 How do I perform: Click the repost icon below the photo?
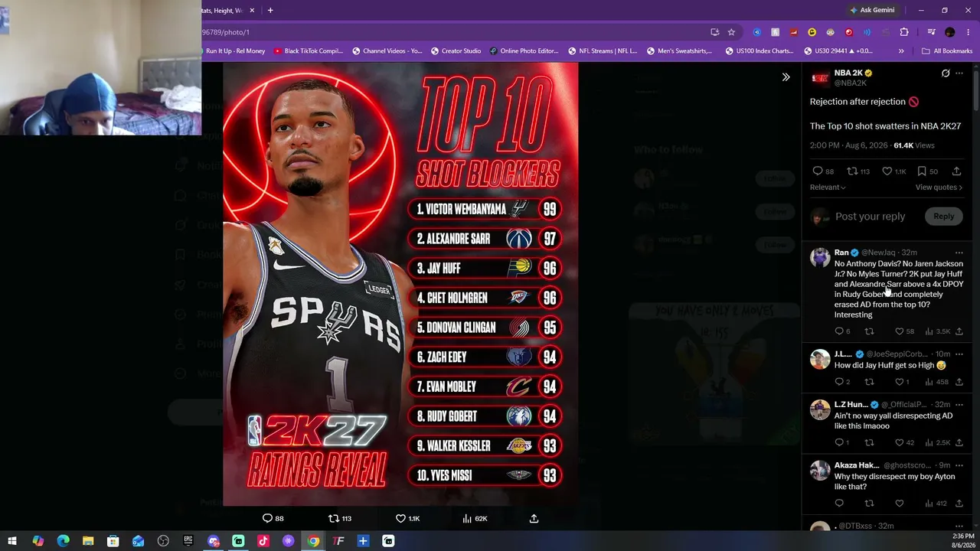[334, 519]
